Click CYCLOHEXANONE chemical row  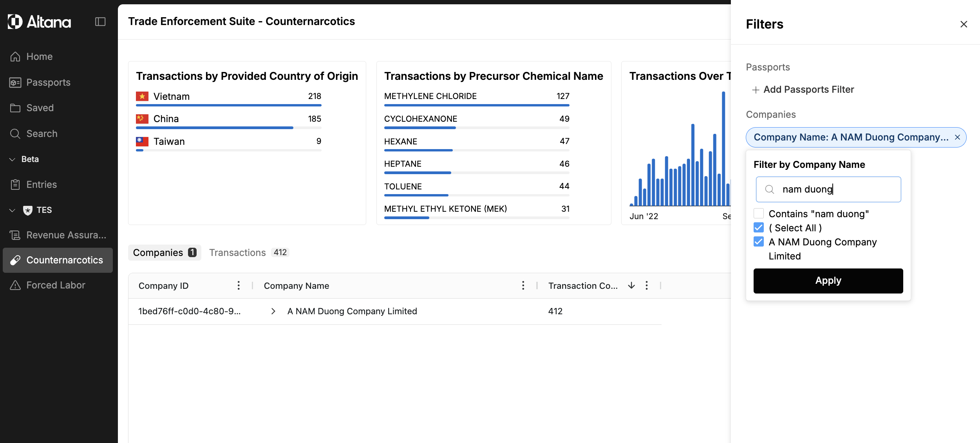pos(477,121)
